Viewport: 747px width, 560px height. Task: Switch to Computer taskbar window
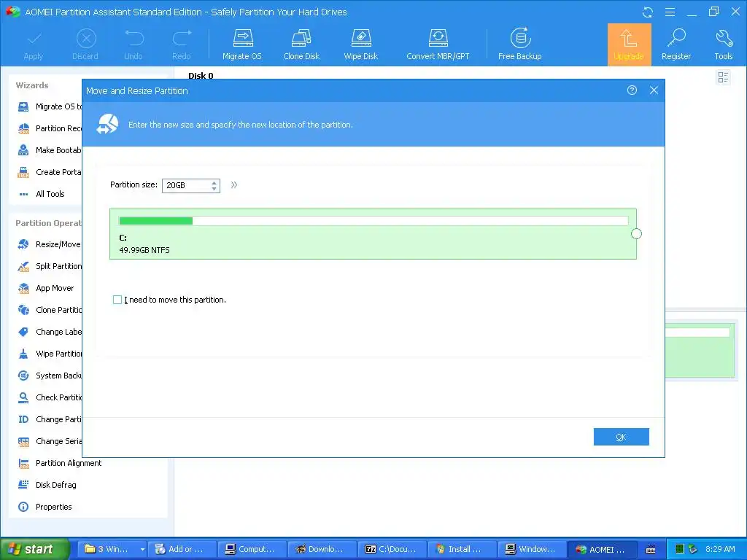(251, 549)
